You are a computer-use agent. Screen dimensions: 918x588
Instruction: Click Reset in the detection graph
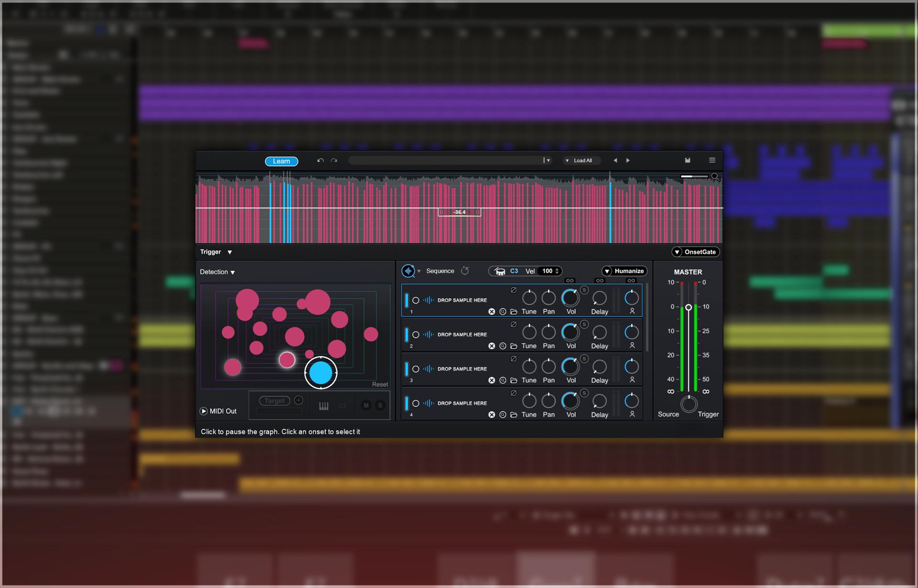pyautogui.click(x=380, y=384)
